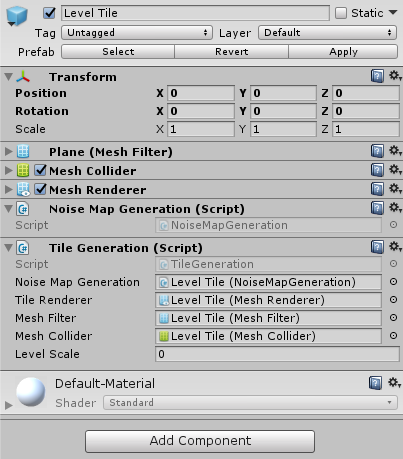Open Mesh Renderer gear settings menu
403x459 pixels.
pyautogui.click(x=395, y=189)
